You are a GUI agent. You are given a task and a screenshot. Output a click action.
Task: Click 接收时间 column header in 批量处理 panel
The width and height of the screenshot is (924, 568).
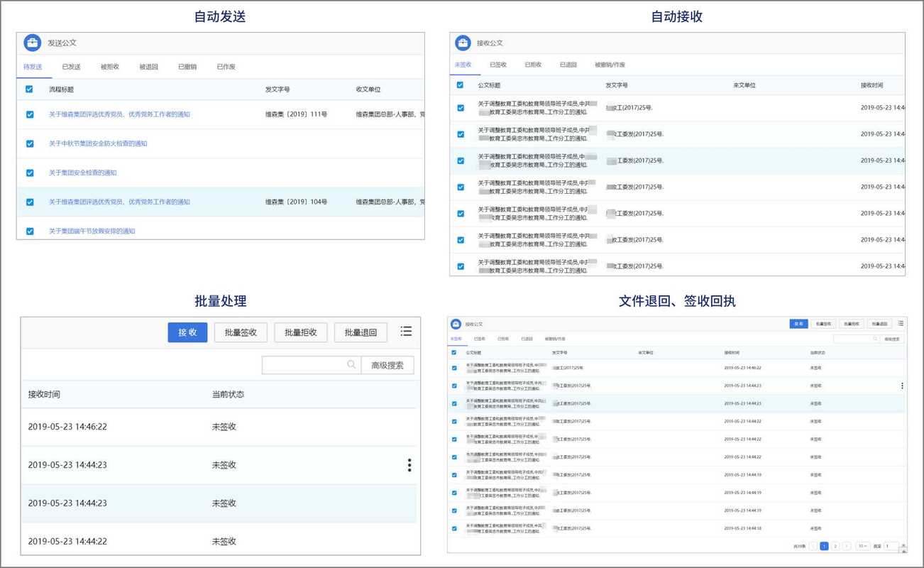point(44,395)
